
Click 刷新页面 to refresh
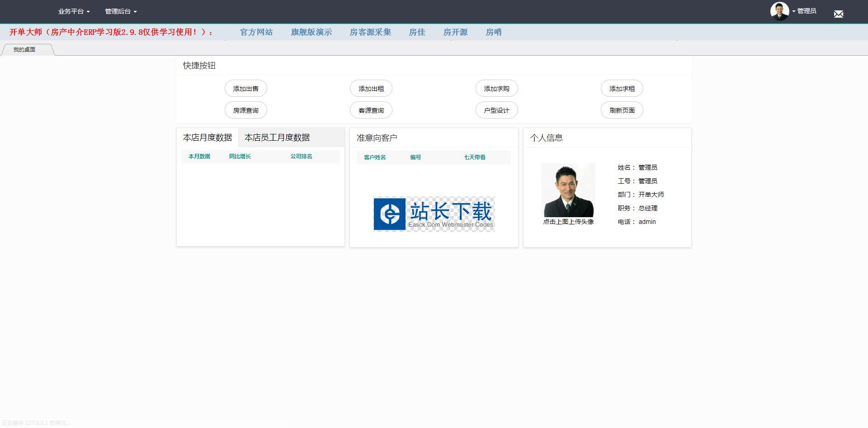622,110
